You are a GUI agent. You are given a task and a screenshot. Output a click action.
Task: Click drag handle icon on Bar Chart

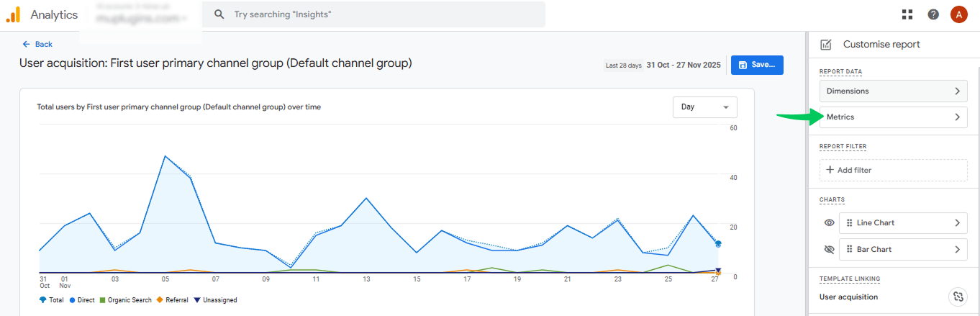(849, 250)
